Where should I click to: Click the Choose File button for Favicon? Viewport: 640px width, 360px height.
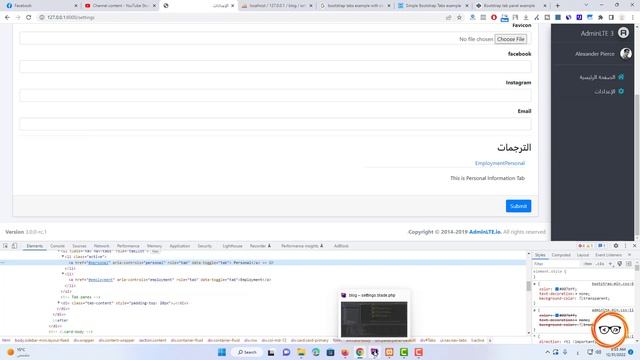(511, 39)
